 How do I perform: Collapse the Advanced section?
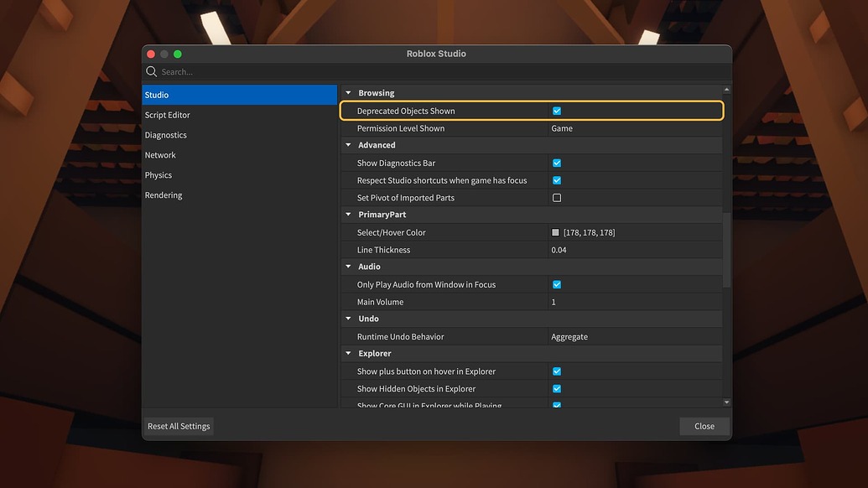[348, 145]
